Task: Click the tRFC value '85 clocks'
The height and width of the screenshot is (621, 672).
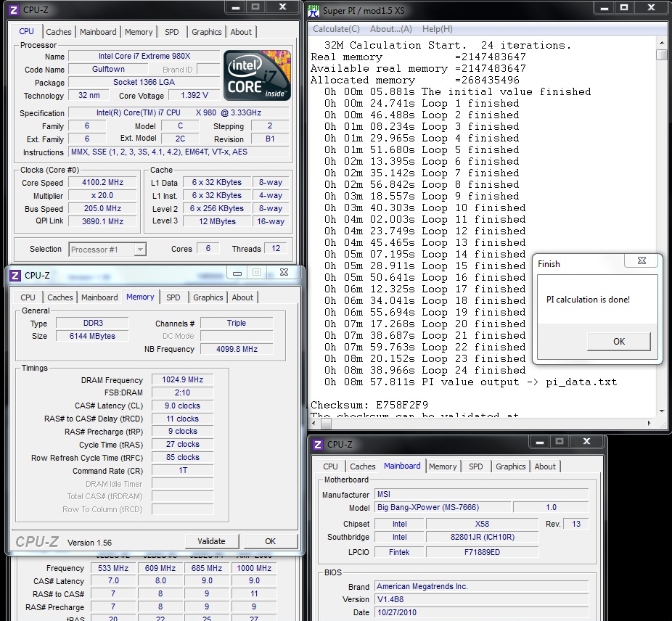Action: pyautogui.click(x=183, y=457)
